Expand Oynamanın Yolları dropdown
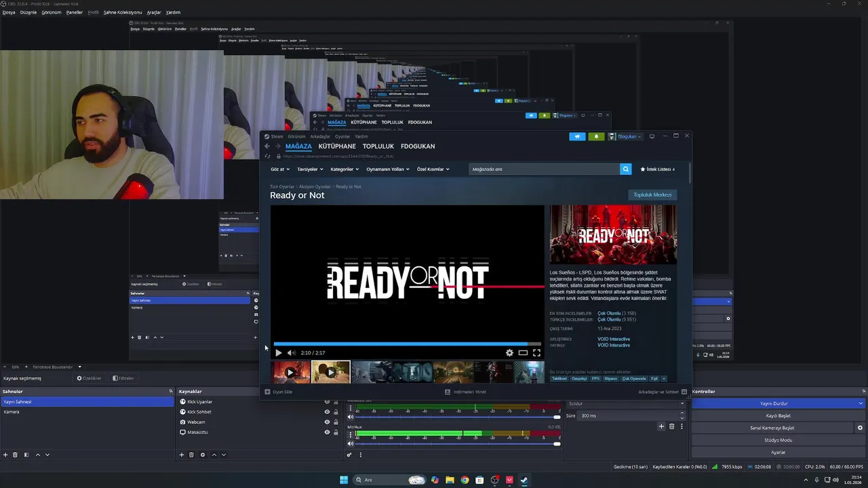 388,169
